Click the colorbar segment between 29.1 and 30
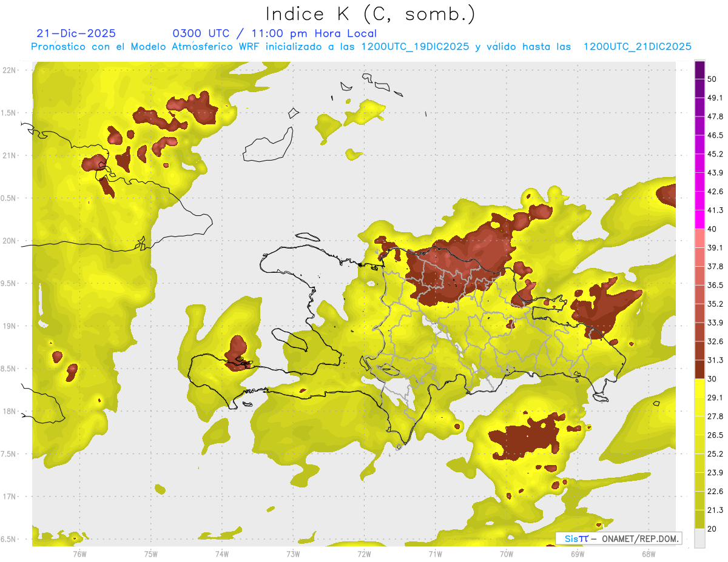Screen dimensions: 728x562 (699, 389)
